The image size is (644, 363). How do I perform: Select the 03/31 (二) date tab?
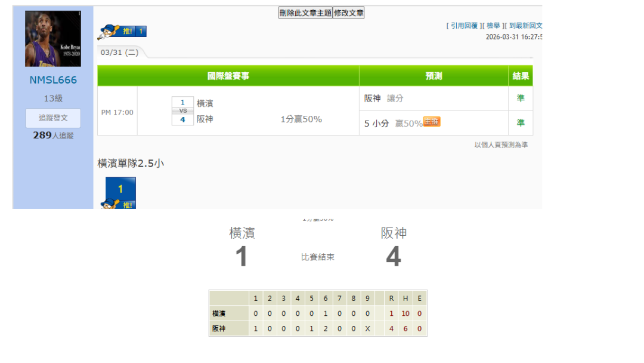119,53
